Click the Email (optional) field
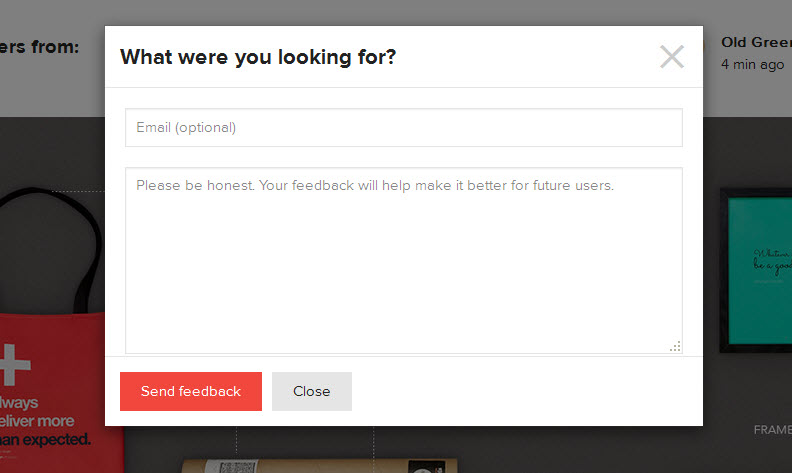The width and height of the screenshot is (792, 473). coord(403,128)
